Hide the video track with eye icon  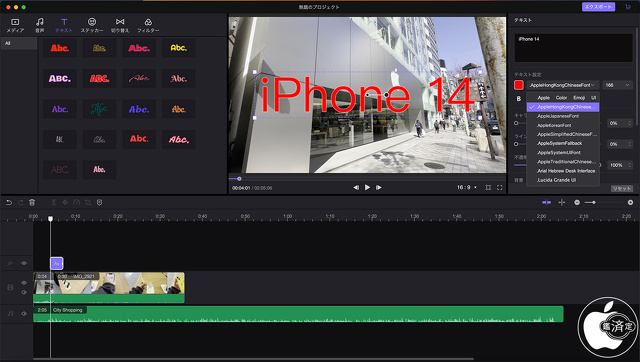24,283
